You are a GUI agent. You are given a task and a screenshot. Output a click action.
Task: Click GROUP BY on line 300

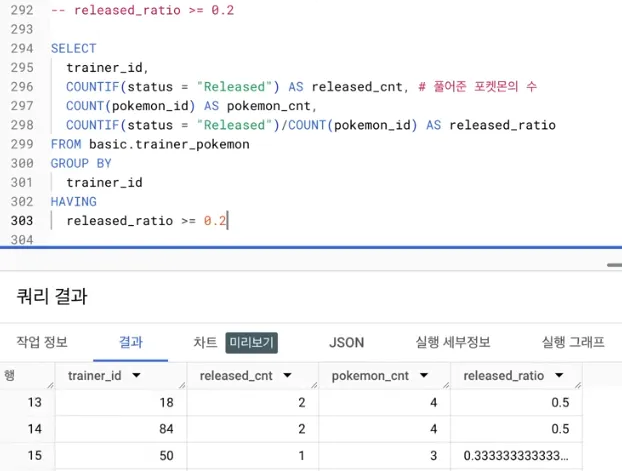tap(81, 163)
